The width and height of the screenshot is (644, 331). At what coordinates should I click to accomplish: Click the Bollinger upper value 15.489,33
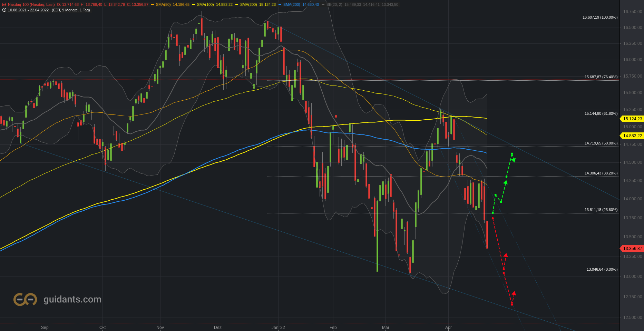click(353, 5)
